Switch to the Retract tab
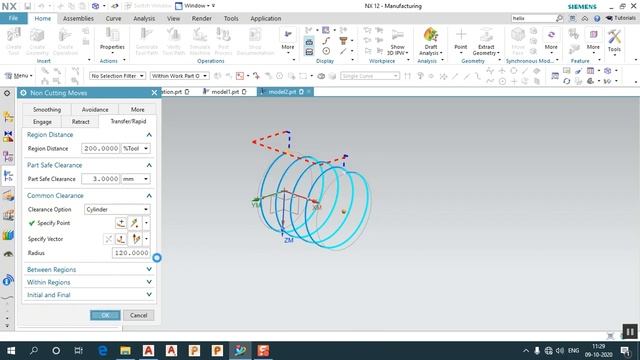This screenshot has height=360, width=640. coord(80,122)
